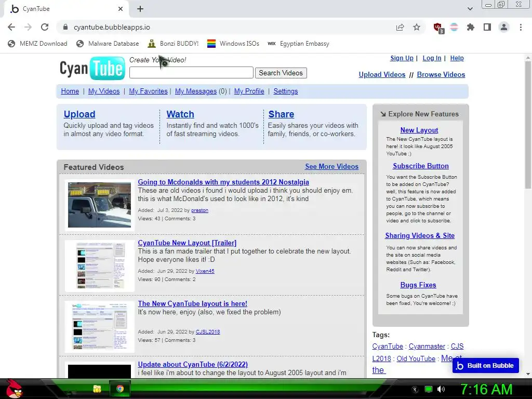Click the Old YouTube tag
This screenshot has height=399, width=532.
pos(416,358)
